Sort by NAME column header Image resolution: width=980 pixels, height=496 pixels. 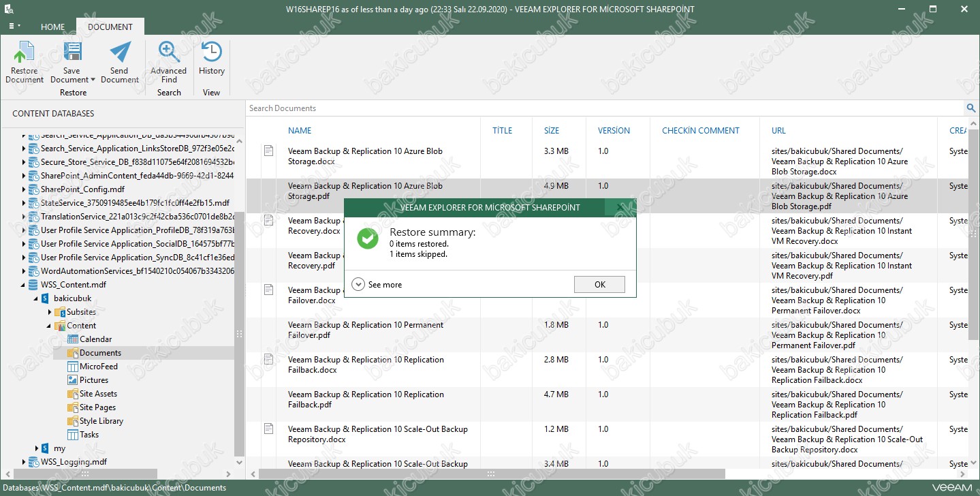click(300, 131)
